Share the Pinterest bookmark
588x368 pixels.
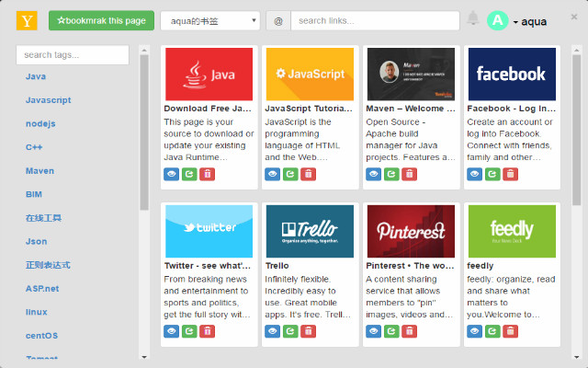(x=391, y=331)
